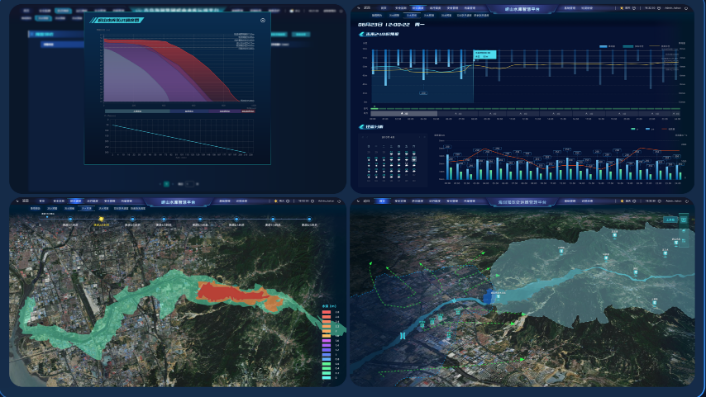Click the star icon in the flood map header

point(276,201)
